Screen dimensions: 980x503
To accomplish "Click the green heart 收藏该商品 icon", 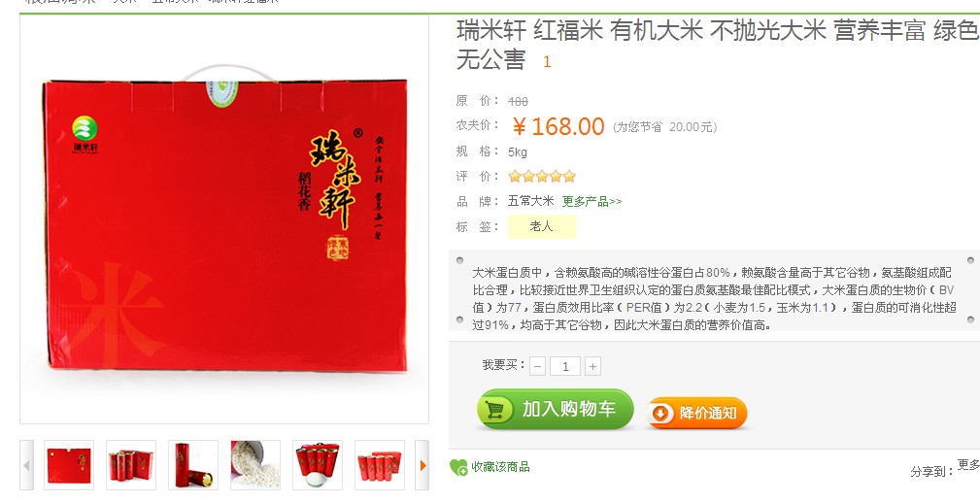I will pyautogui.click(x=458, y=467).
